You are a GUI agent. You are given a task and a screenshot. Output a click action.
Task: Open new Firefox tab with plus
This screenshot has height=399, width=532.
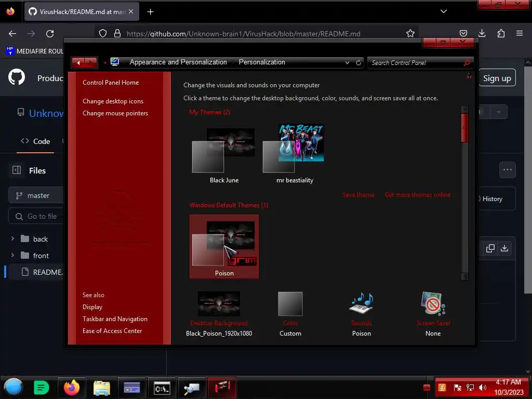coord(150,12)
